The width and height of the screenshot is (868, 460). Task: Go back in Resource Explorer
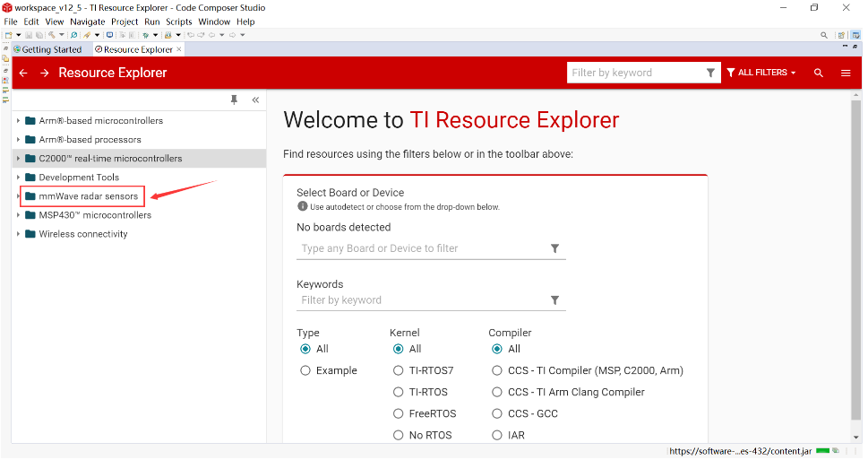pyautogui.click(x=23, y=73)
